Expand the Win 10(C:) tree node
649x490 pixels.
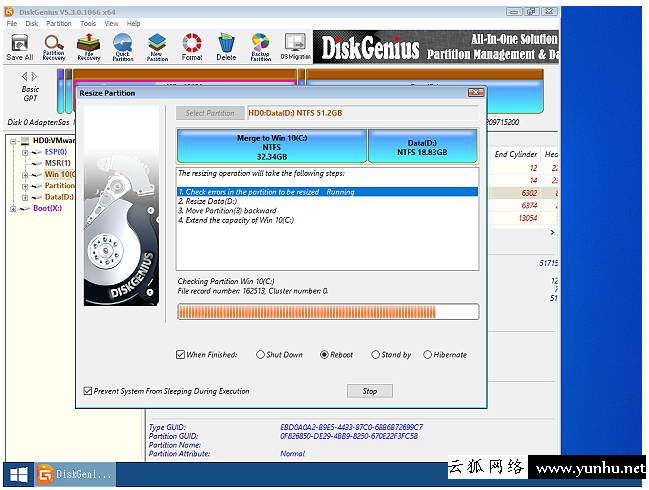tap(25, 175)
